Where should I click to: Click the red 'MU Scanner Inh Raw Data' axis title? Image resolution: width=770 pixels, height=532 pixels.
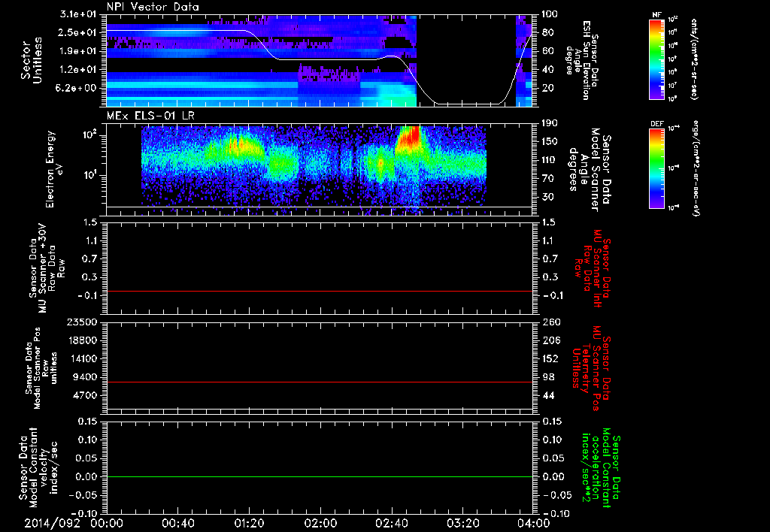(593, 269)
